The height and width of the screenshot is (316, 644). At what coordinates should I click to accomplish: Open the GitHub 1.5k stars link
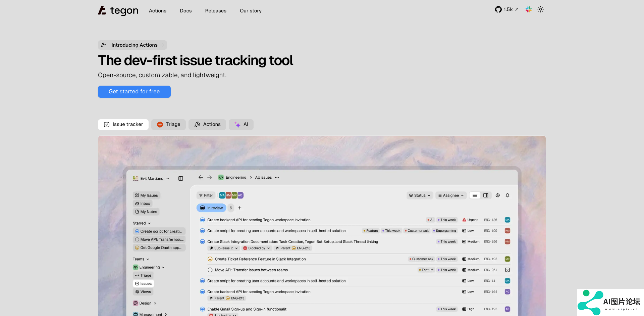click(x=507, y=9)
